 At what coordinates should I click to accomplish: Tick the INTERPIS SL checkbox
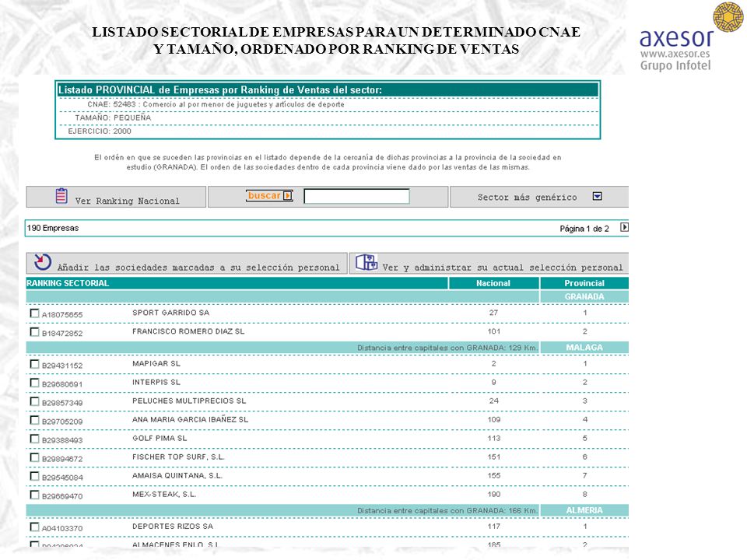pos(34,383)
